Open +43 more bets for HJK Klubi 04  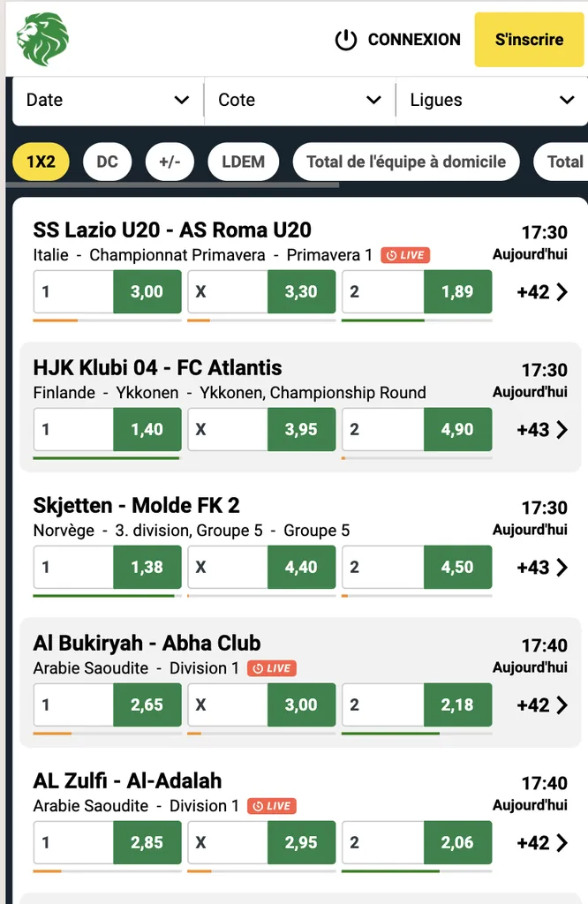coord(542,430)
